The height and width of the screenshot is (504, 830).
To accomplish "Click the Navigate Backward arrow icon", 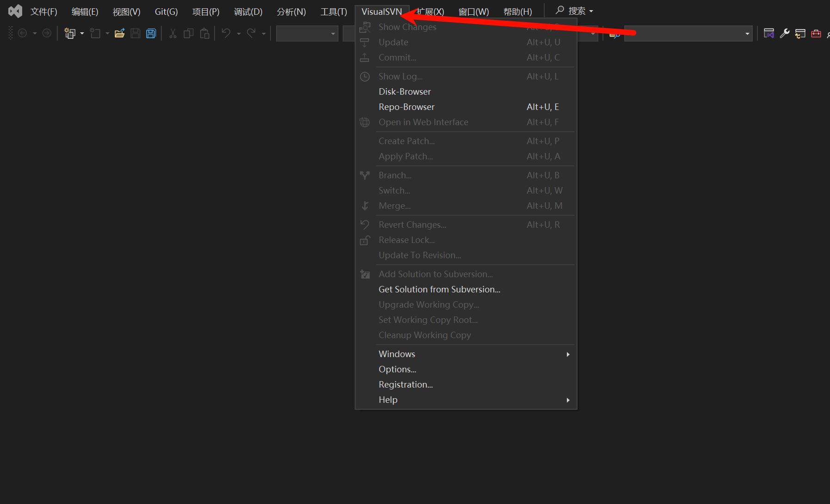I will tap(22, 33).
